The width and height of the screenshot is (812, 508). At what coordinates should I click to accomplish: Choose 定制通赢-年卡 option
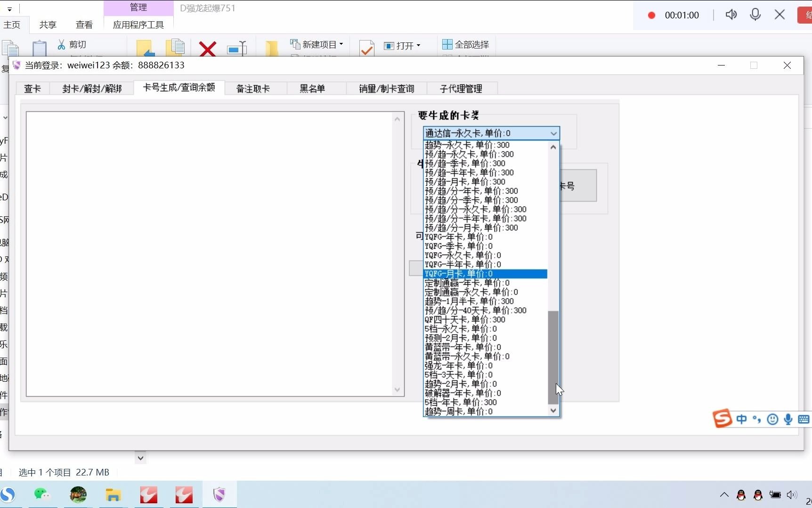485,283
